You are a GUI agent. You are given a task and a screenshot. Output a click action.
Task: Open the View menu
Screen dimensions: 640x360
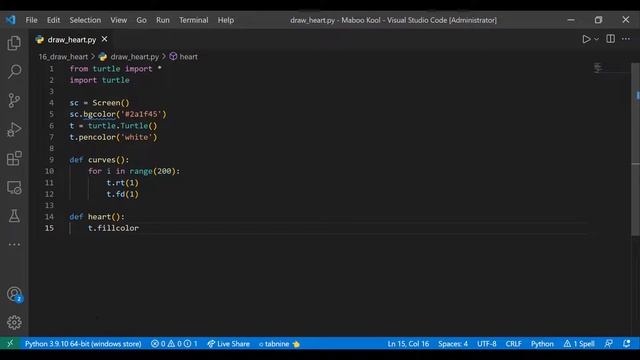pos(118,20)
